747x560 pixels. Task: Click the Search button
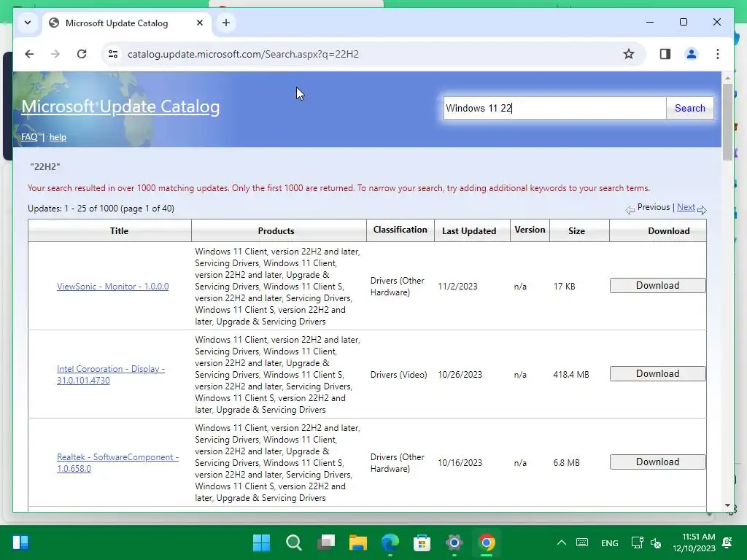(x=690, y=108)
